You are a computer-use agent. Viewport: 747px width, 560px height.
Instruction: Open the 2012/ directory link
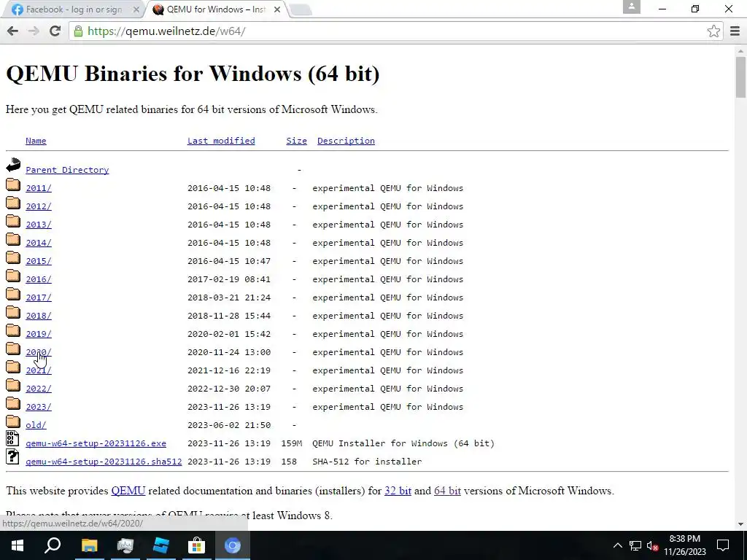point(39,206)
